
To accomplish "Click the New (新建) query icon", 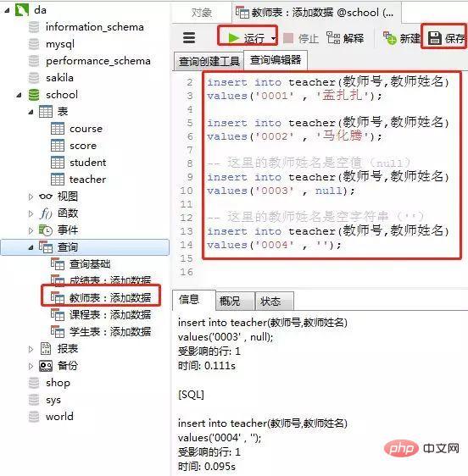I will 390,38.
